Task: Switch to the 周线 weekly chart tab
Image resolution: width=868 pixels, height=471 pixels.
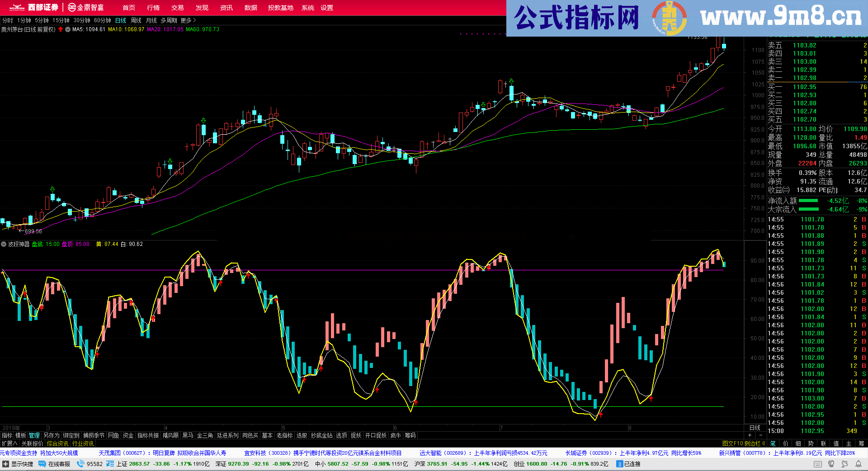Action: coord(136,20)
